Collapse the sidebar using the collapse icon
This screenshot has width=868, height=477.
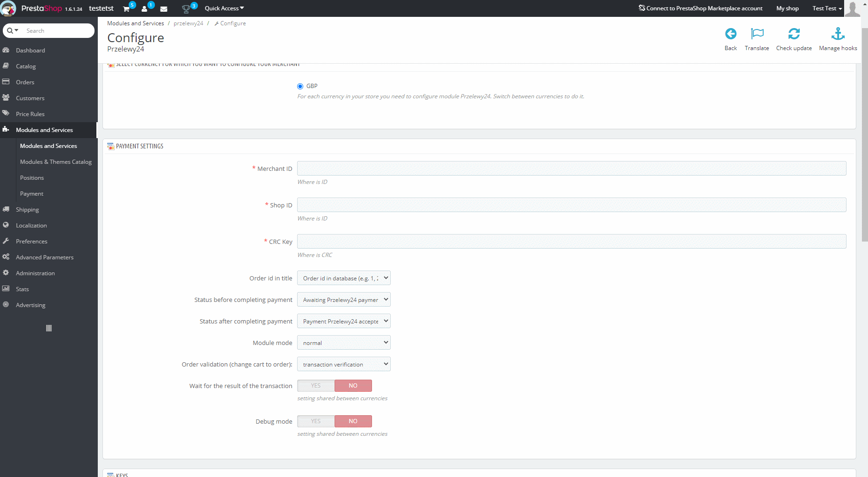(48, 328)
